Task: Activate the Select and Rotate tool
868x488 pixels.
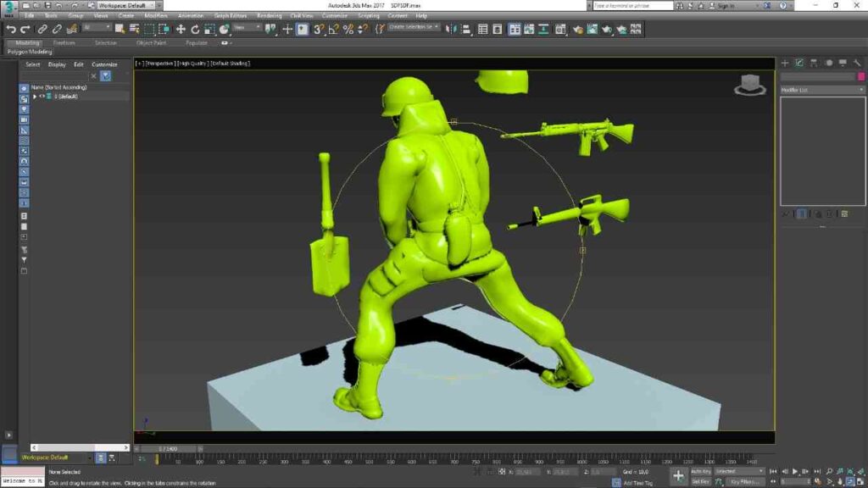Action: 196,30
